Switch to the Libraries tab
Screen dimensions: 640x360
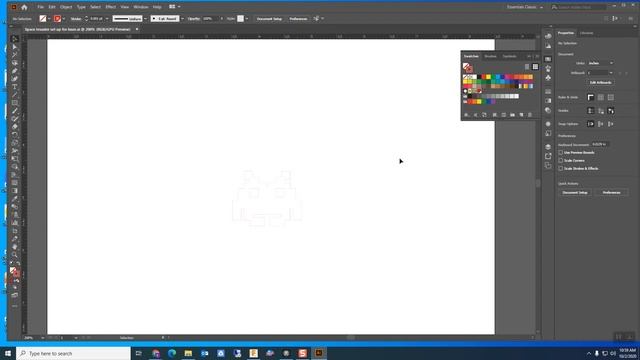coord(587,33)
